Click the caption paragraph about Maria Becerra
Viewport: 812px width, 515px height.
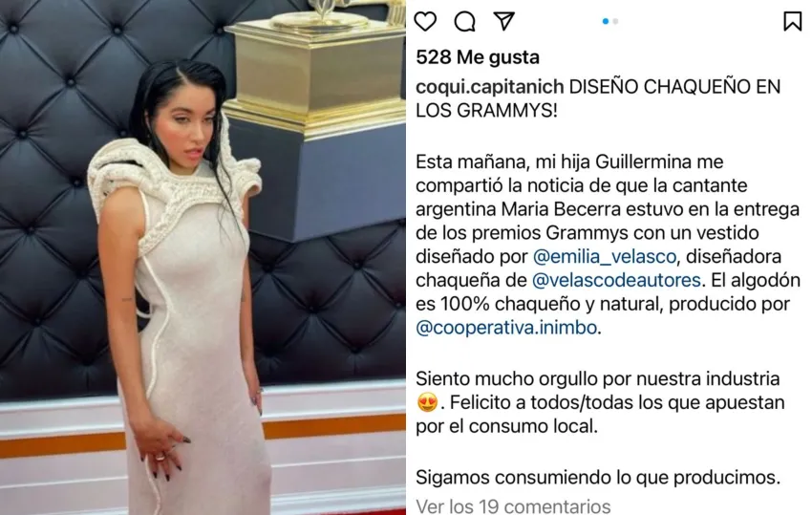608,245
